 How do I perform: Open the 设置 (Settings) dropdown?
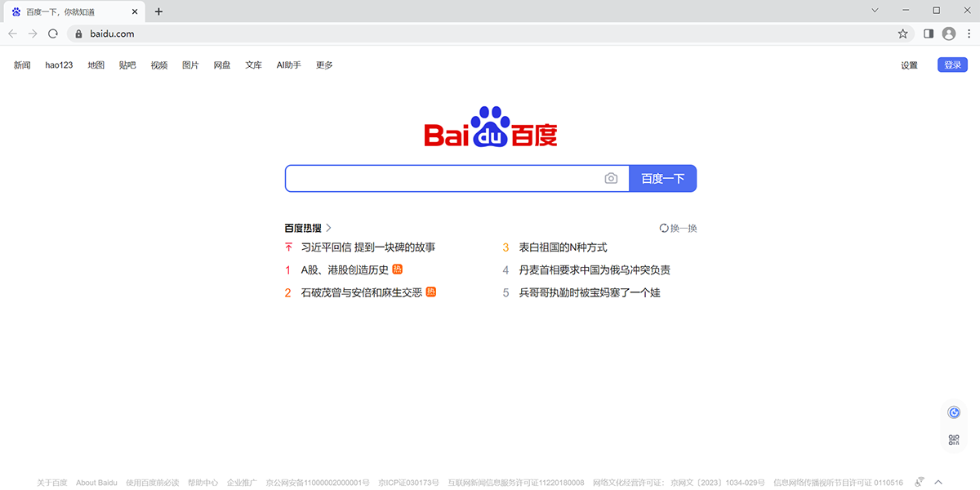[908, 65]
